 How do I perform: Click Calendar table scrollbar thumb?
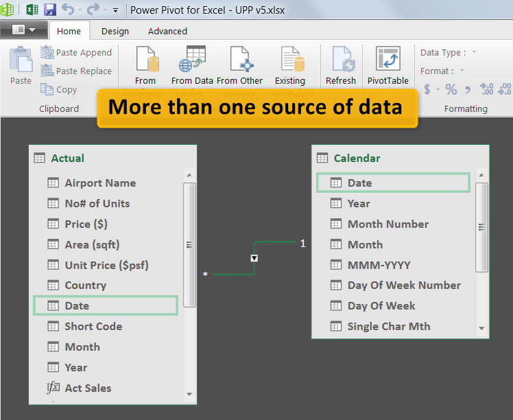(x=481, y=227)
